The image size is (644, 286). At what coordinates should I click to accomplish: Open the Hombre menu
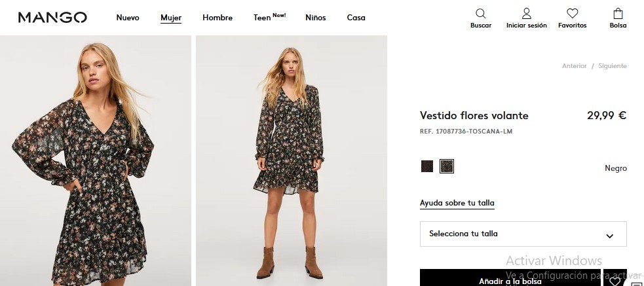tap(218, 18)
